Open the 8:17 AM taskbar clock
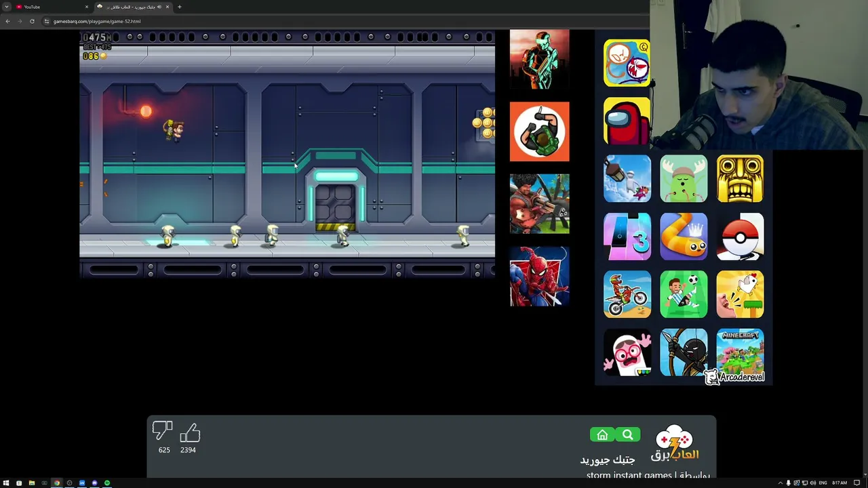The width and height of the screenshot is (868, 488). 840,483
